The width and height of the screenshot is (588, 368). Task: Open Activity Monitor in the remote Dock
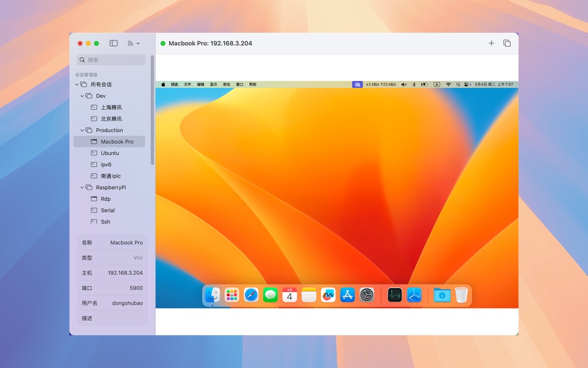pyautogui.click(x=394, y=295)
